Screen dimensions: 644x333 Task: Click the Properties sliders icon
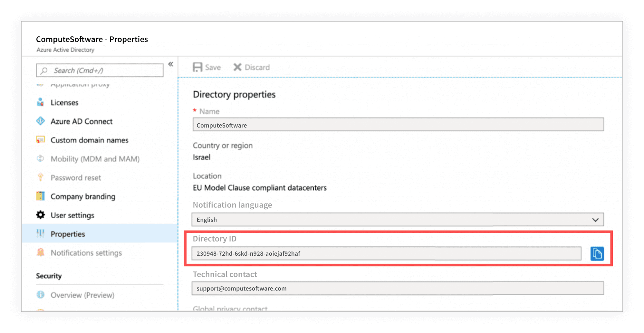(x=40, y=233)
